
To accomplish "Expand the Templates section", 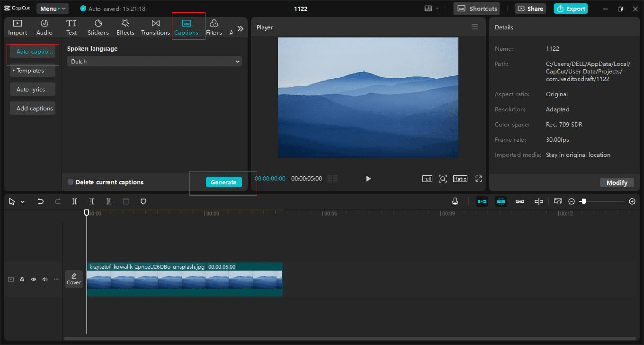I will (32, 71).
